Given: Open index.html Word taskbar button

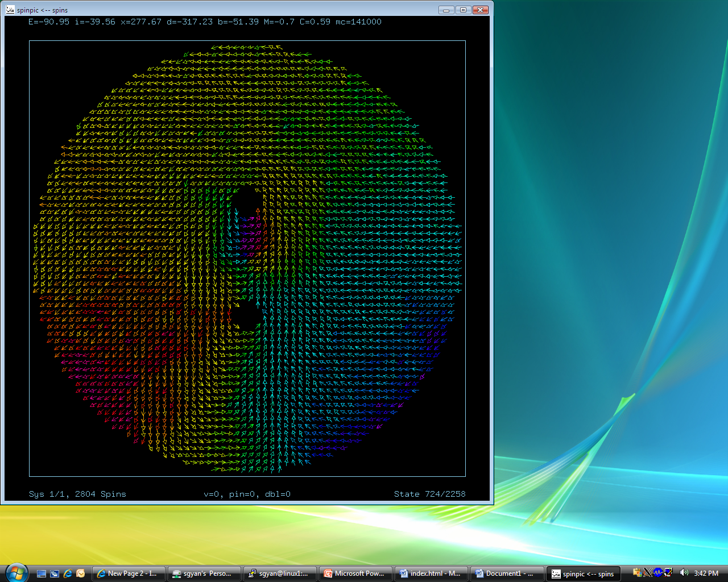Looking at the screenshot, I should 432,573.
